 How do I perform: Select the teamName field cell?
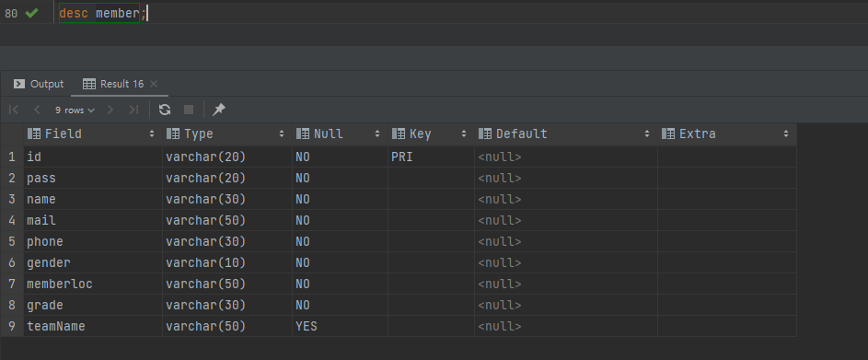click(x=93, y=326)
